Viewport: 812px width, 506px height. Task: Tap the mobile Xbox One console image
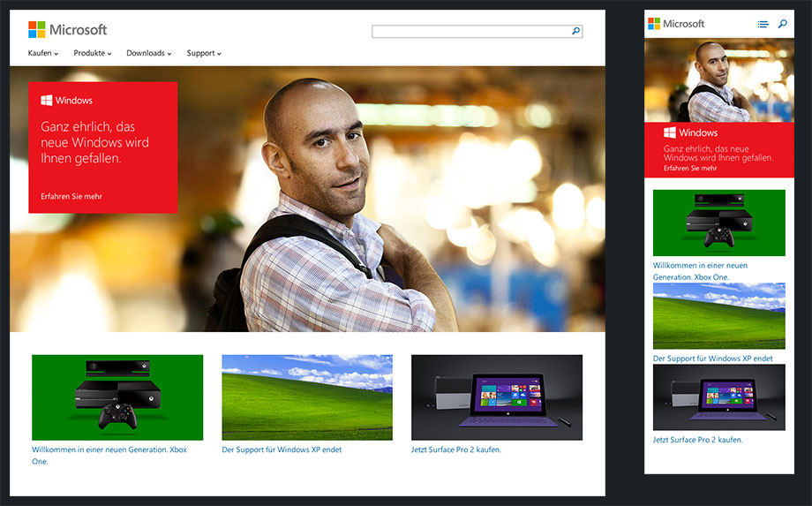(x=718, y=223)
